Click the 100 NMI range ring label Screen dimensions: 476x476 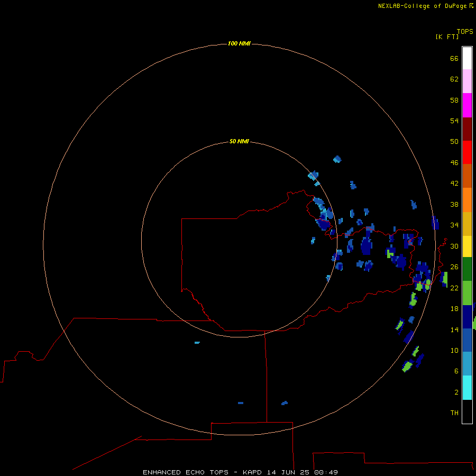point(239,43)
